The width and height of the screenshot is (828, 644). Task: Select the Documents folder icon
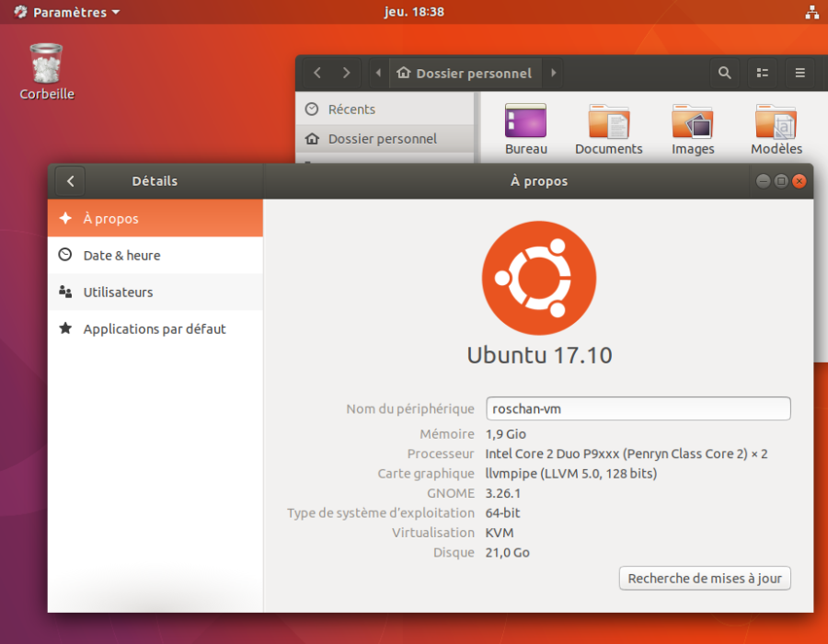pyautogui.click(x=609, y=130)
